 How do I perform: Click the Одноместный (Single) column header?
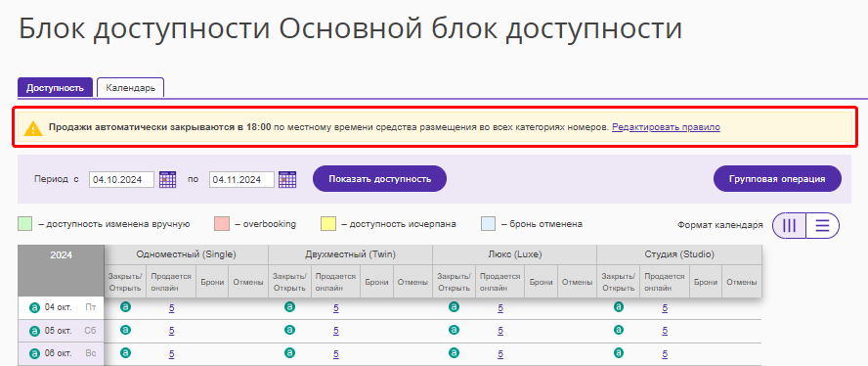186,254
